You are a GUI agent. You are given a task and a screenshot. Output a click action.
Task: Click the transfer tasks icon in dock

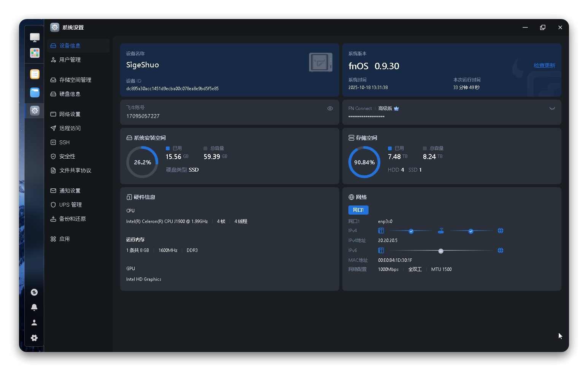(34, 292)
